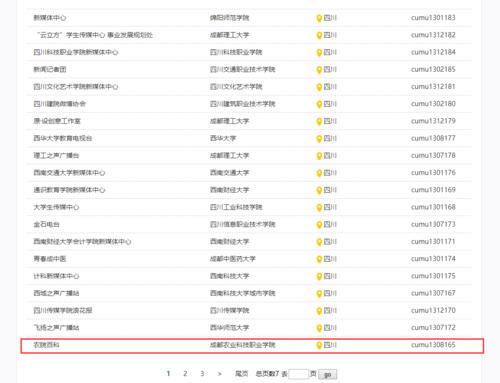The width and height of the screenshot is (500, 383).
Task: Click the location pin in the cumu1302185 row
Action: click(x=319, y=70)
